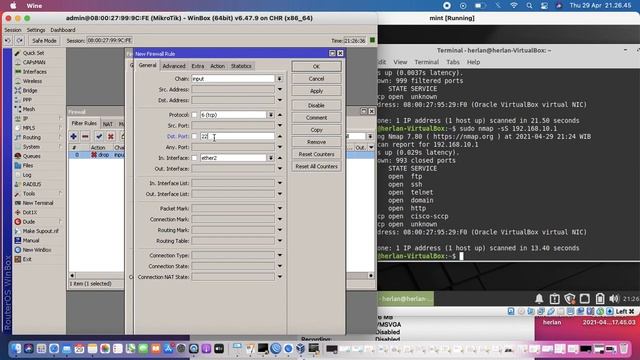Viewport: 640px width, 360px height.
Task: Click the notification bell in mint panel
Action: (x=539, y=299)
